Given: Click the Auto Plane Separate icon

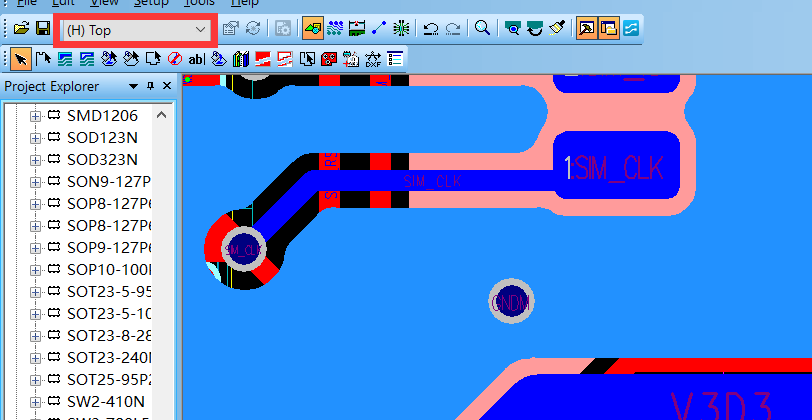Looking at the screenshot, I should pyautogui.click(x=307, y=59).
